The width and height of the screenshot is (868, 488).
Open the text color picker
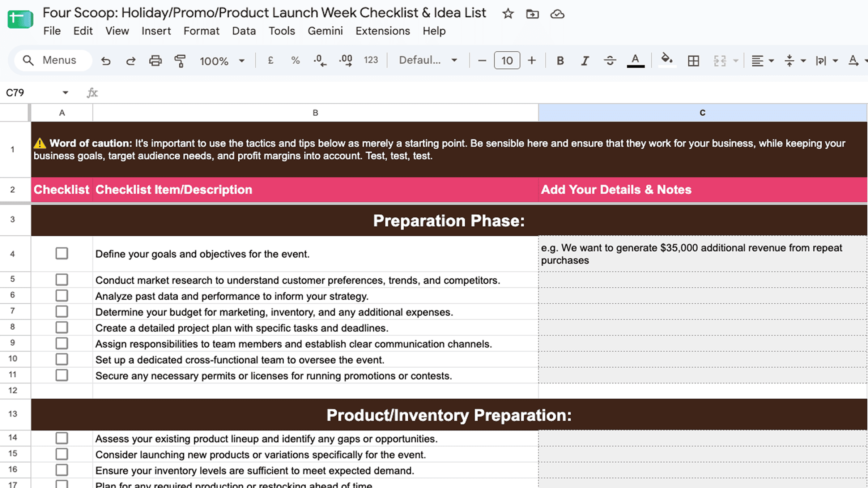pyautogui.click(x=635, y=61)
